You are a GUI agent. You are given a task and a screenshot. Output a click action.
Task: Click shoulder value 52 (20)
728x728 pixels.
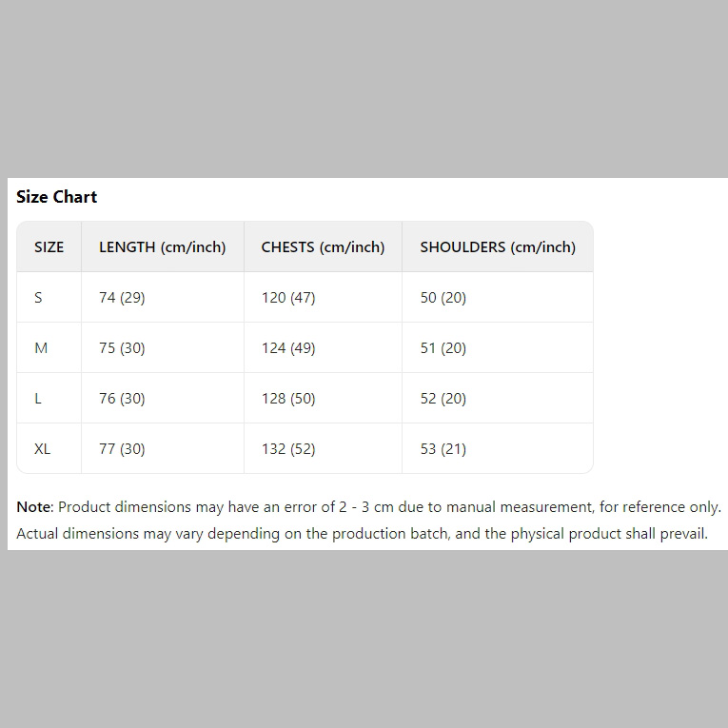(443, 399)
